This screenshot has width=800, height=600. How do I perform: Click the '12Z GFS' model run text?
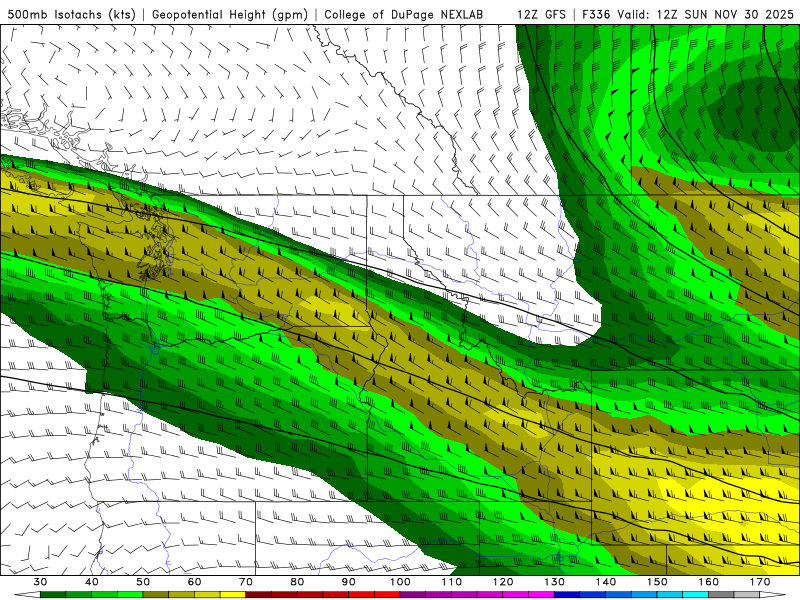(541, 14)
